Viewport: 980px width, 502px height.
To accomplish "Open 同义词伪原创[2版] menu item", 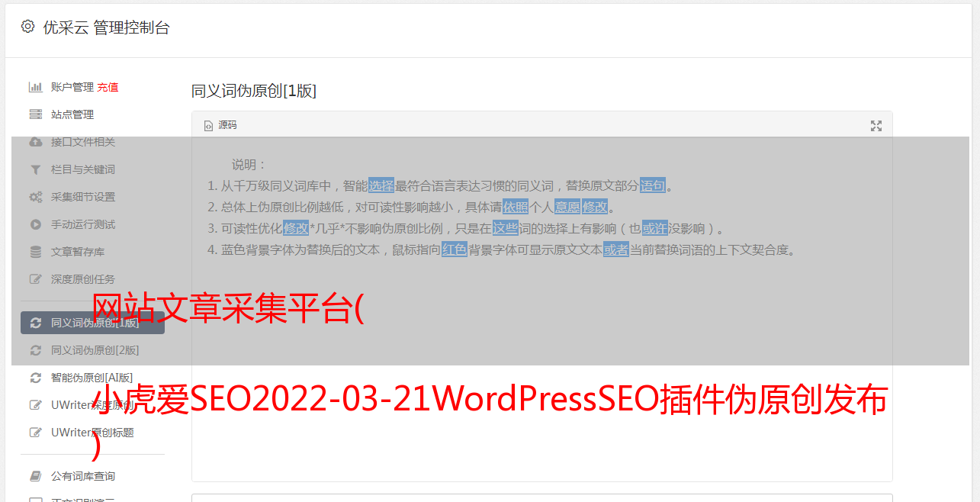I will click(92, 350).
